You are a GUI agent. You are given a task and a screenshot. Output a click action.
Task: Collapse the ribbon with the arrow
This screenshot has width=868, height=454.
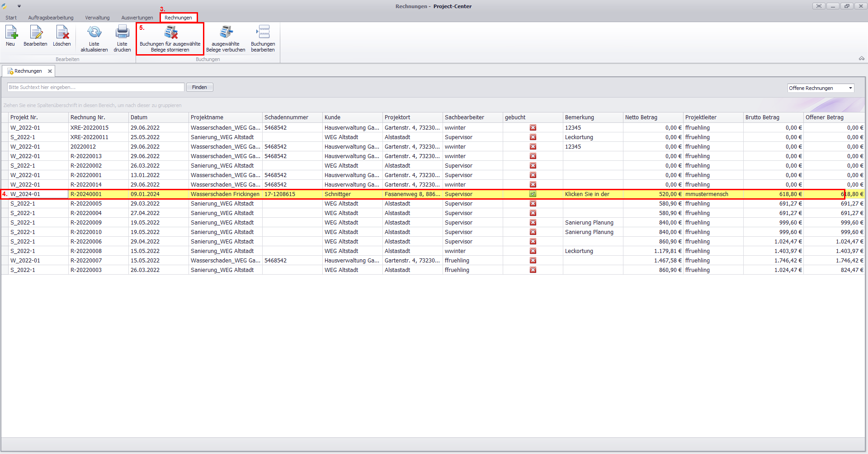861,58
